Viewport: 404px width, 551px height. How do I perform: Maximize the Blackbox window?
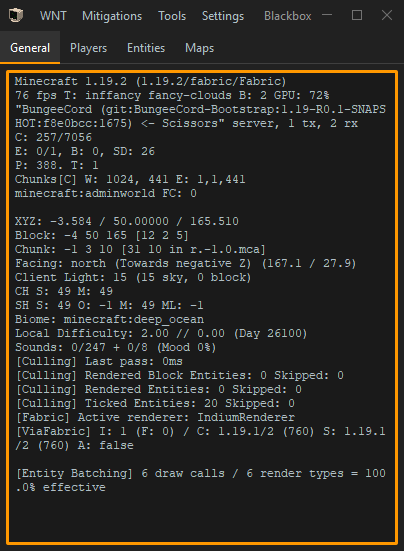[x=357, y=15]
